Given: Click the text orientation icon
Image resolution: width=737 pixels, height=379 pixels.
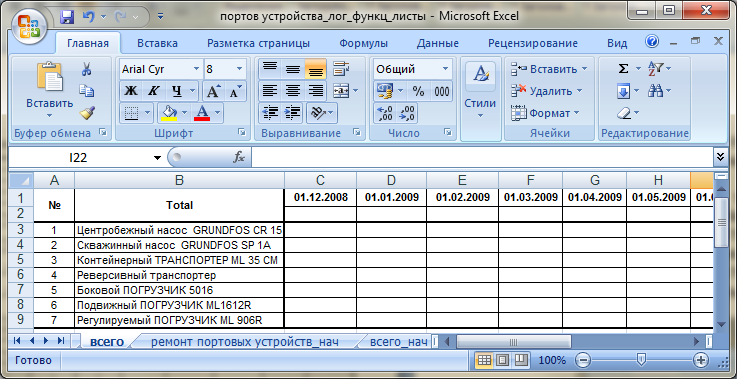Looking at the screenshot, I should [x=318, y=113].
